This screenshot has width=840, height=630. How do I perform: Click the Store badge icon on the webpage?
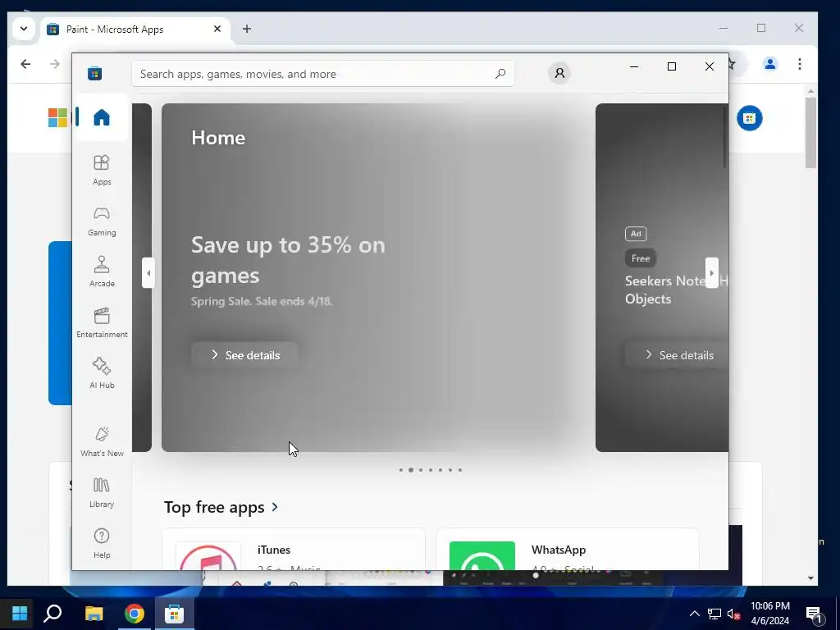coord(749,118)
